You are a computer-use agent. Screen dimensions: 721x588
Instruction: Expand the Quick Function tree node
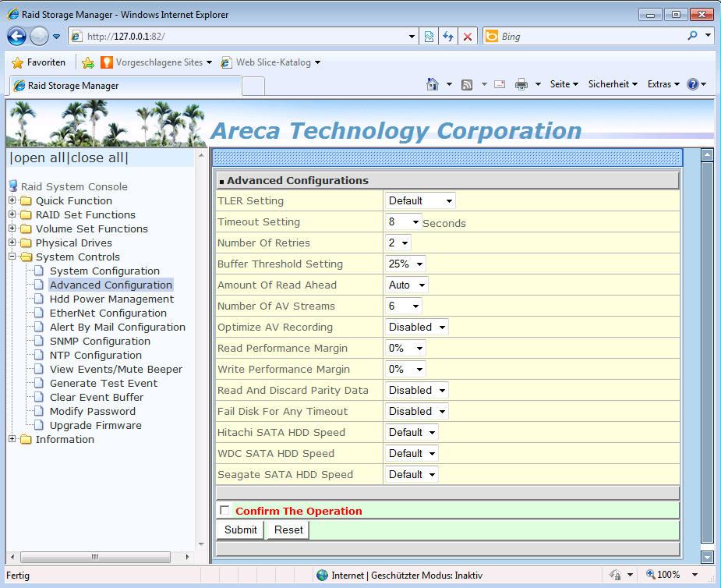click(12, 200)
